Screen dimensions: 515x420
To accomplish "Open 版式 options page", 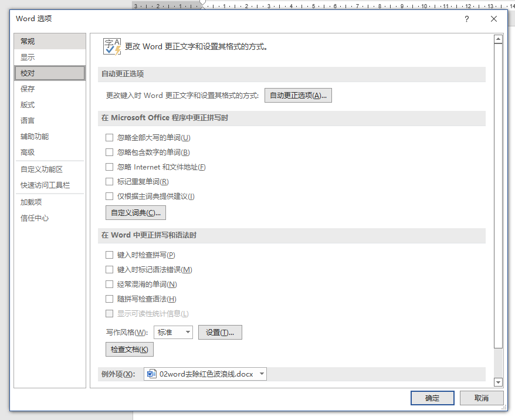I will pos(50,105).
